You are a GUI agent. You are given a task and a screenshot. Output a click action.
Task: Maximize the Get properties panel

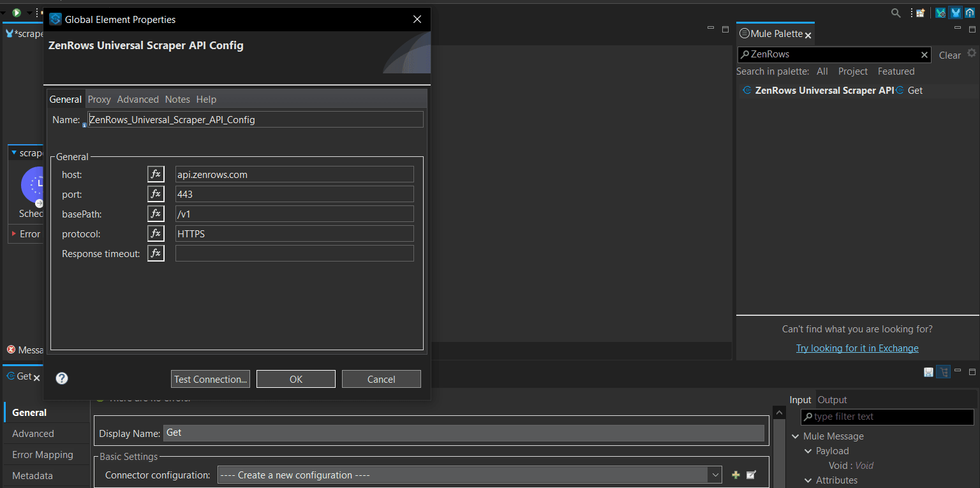point(972,371)
